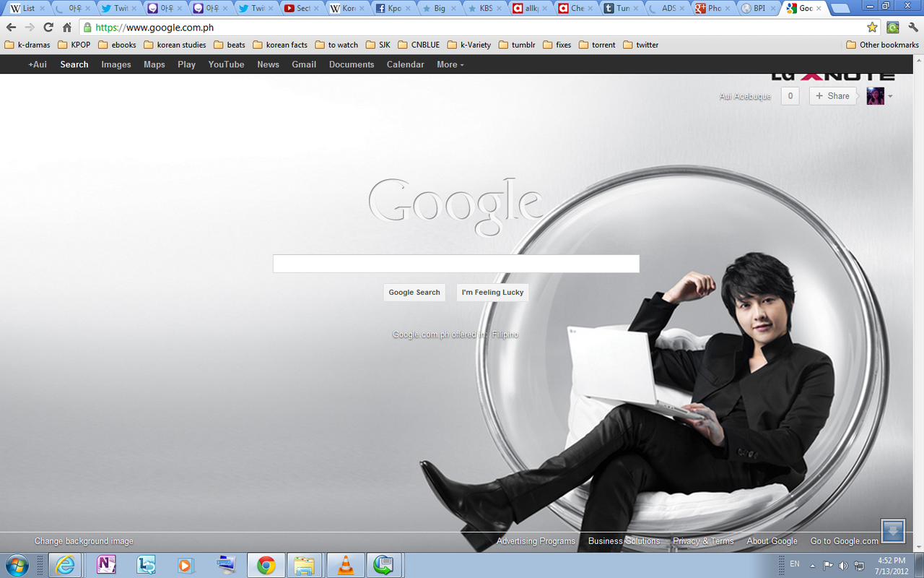924x578 pixels.
Task: Select Maps in the Google bar
Action: coord(154,64)
